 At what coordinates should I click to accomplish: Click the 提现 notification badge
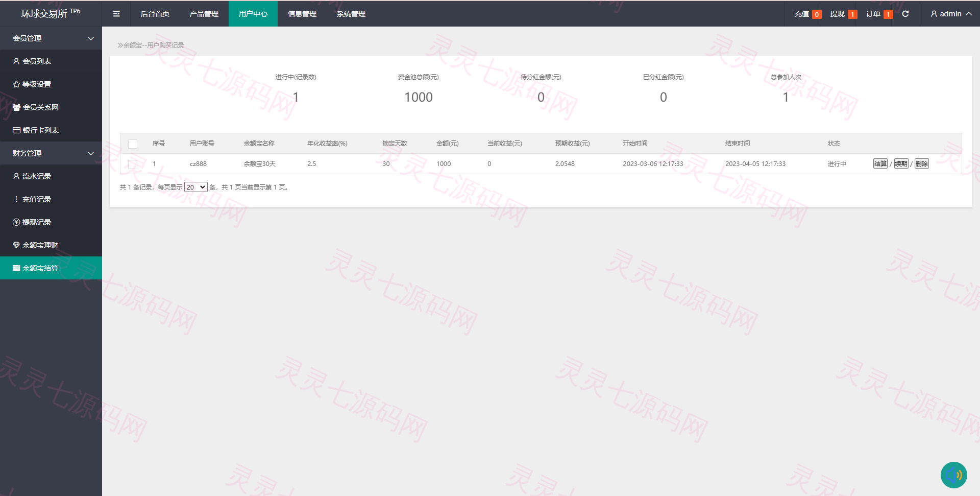[x=852, y=14]
